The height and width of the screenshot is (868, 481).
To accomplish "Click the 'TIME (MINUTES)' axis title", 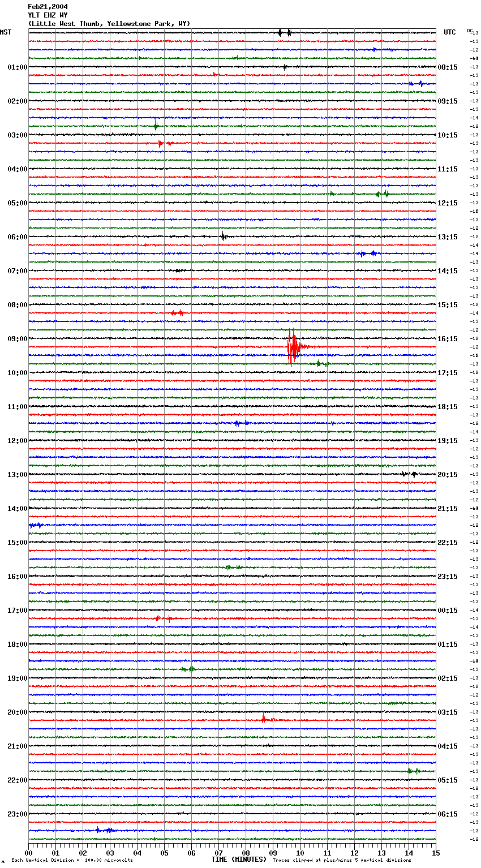I will pos(239,860).
